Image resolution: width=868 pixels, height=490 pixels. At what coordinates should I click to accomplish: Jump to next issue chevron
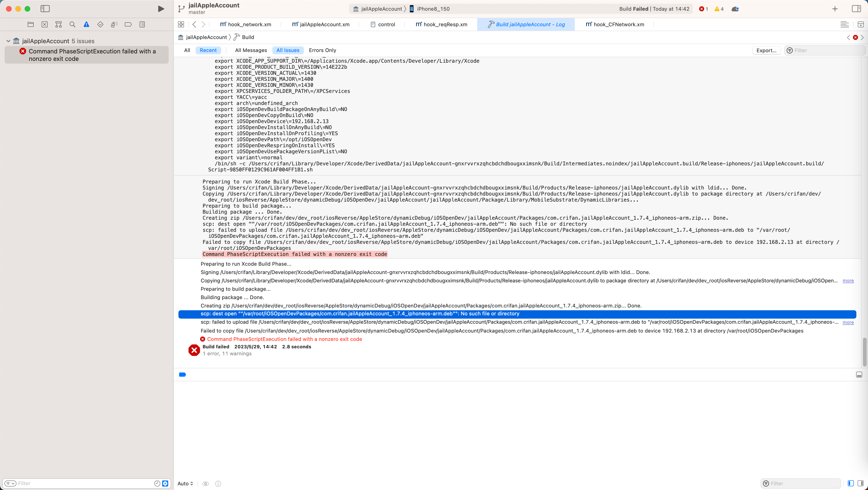(862, 37)
